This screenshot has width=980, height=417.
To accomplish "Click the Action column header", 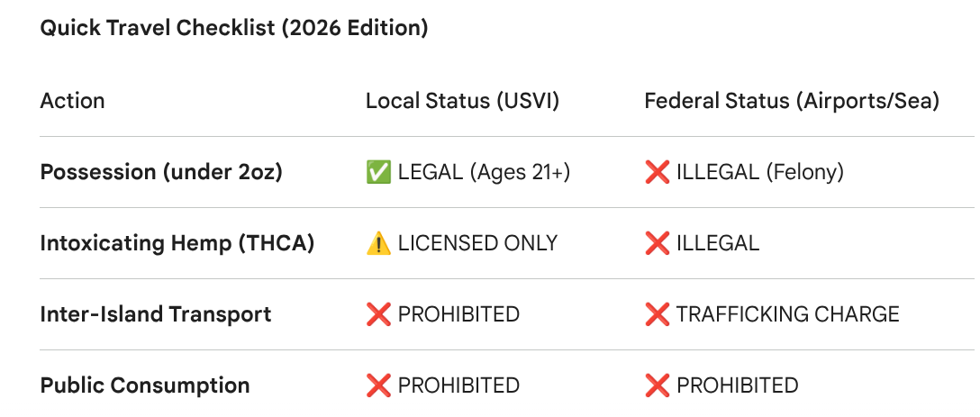I will (x=72, y=101).
